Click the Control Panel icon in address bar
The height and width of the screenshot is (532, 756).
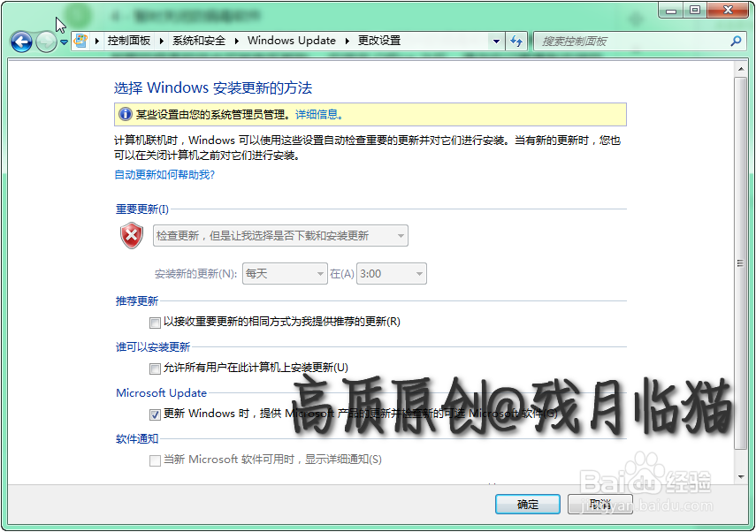pyautogui.click(x=80, y=41)
